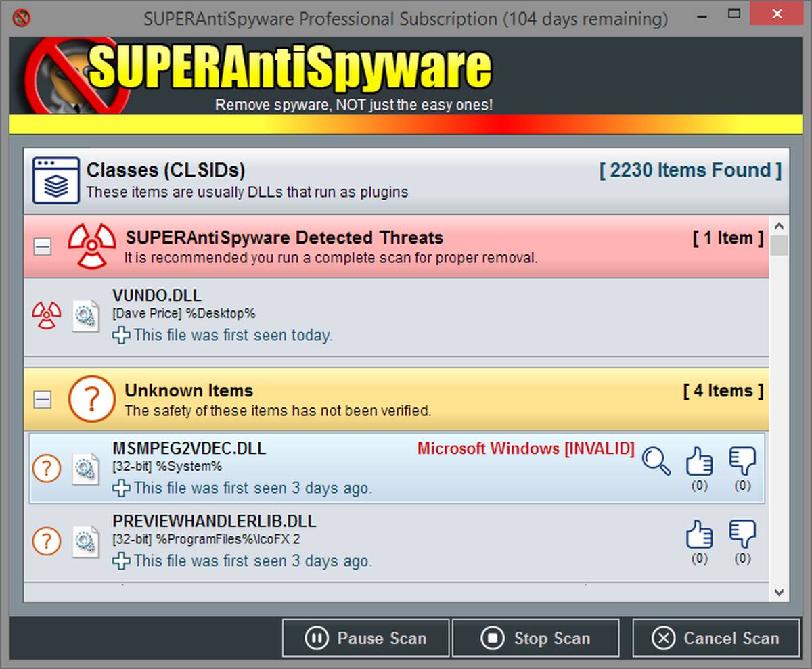Click the Classes (CLSIDs) window icon

point(52,179)
